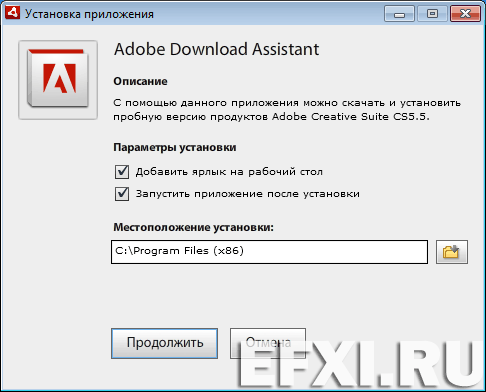Image resolution: width=486 pixels, height=392 pixels.
Task: Click the Adobe Download Assistant application icon
Action: click(x=58, y=80)
